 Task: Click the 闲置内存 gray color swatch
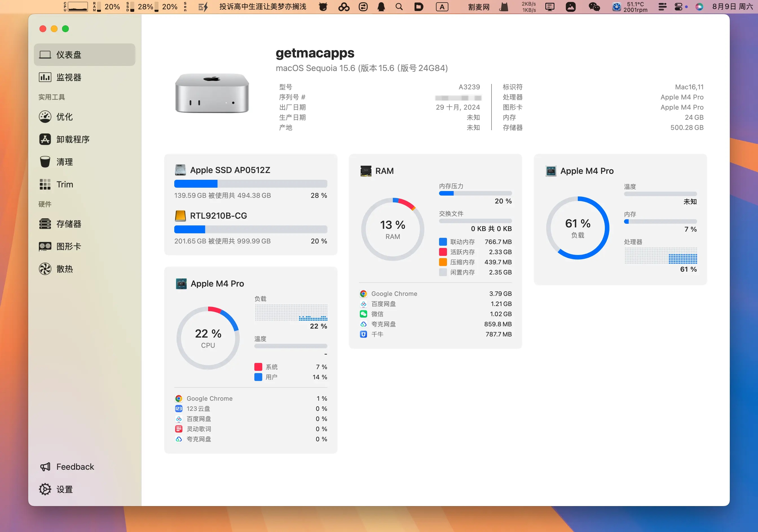pyautogui.click(x=443, y=272)
